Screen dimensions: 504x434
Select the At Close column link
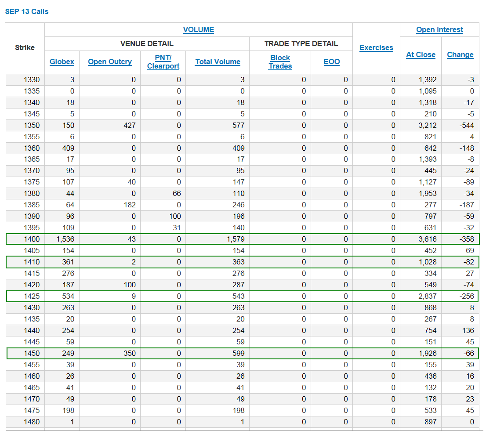click(x=421, y=54)
